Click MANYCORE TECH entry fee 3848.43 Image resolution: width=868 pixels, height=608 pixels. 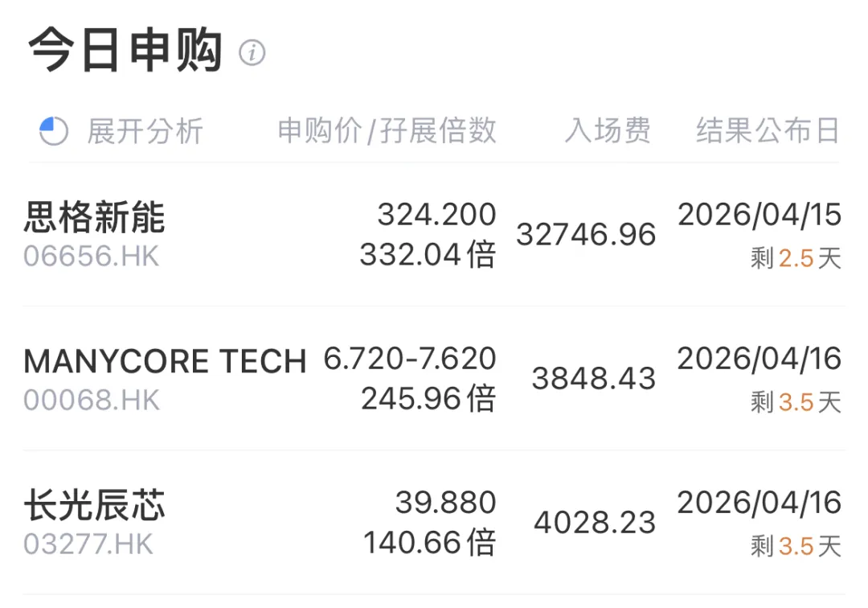click(594, 379)
